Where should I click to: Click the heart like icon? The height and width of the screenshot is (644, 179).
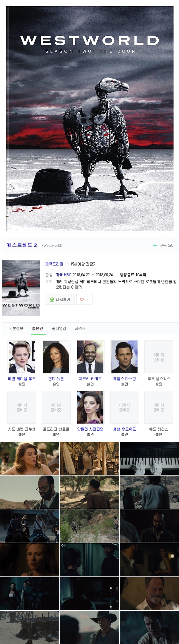click(x=82, y=300)
